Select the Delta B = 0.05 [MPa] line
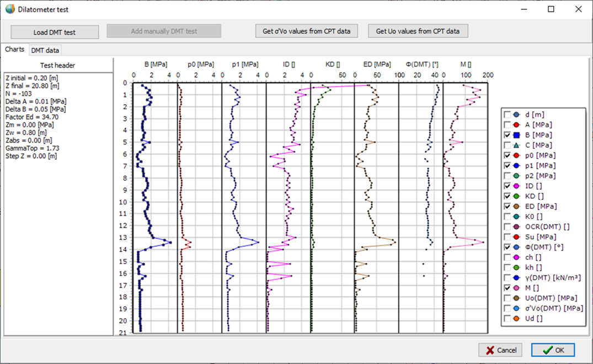The width and height of the screenshot is (593, 364). click(x=35, y=109)
